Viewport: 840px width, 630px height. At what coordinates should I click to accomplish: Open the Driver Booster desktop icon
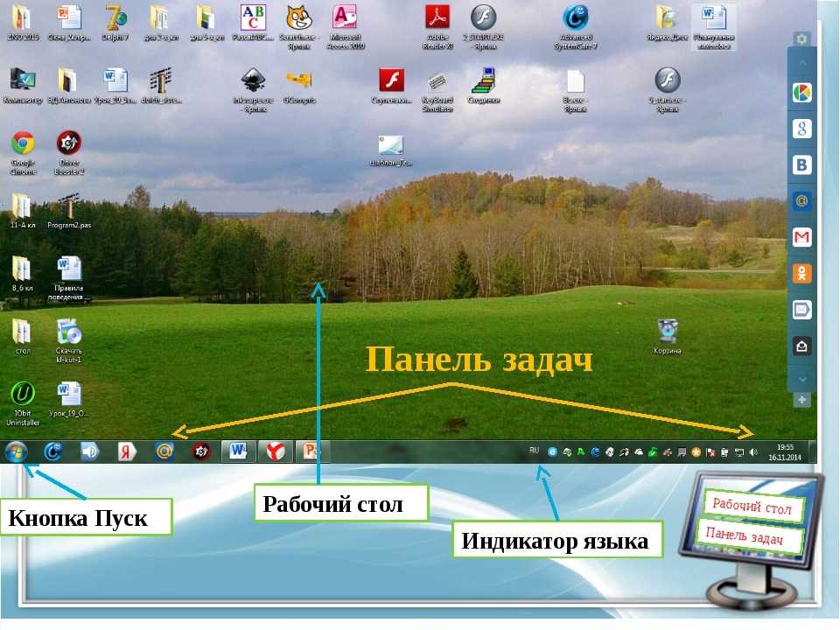click(69, 143)
